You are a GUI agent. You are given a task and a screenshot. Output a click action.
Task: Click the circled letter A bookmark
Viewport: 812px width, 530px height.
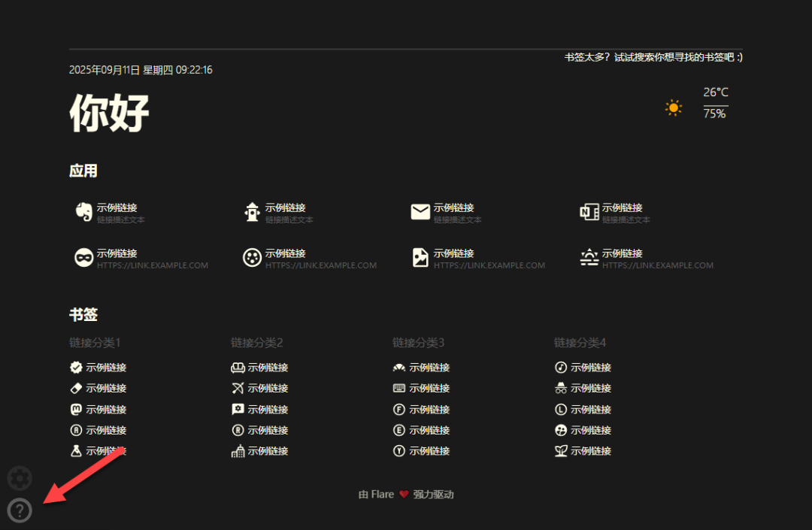(x=98, y=430)
